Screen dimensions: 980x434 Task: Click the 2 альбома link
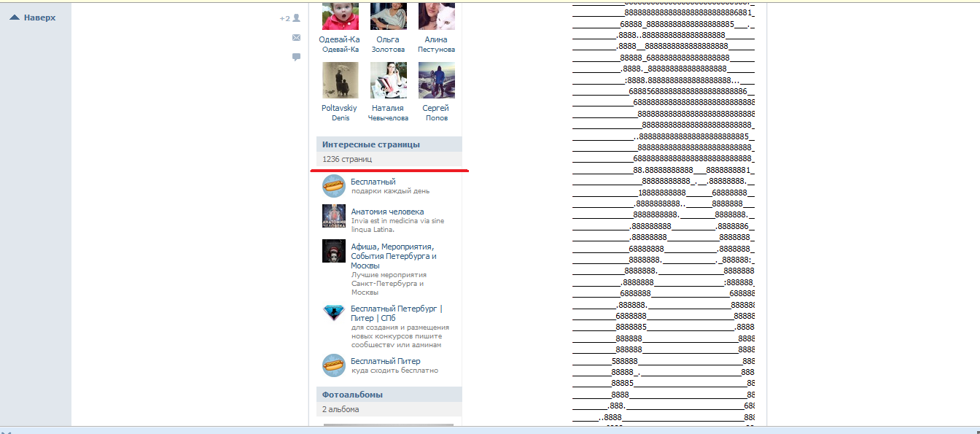pos(341,409)
